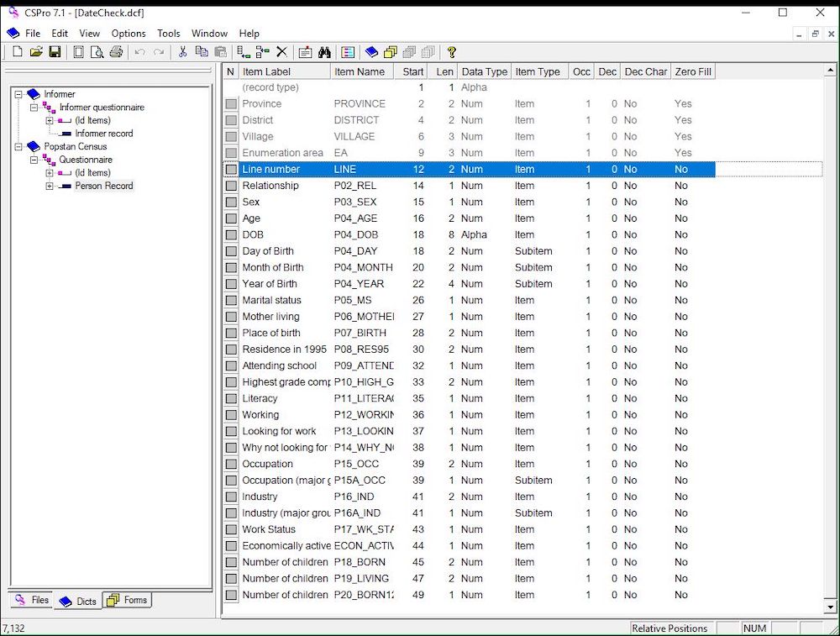Click the Item Name column header
The height and width of the screenshot is (636, 840).
coord(362,71)
